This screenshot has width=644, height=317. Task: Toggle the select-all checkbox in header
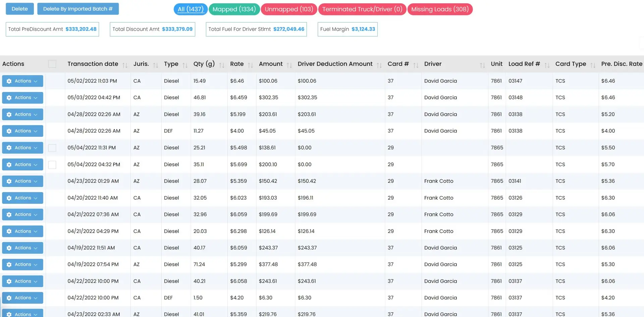[52, 64]
